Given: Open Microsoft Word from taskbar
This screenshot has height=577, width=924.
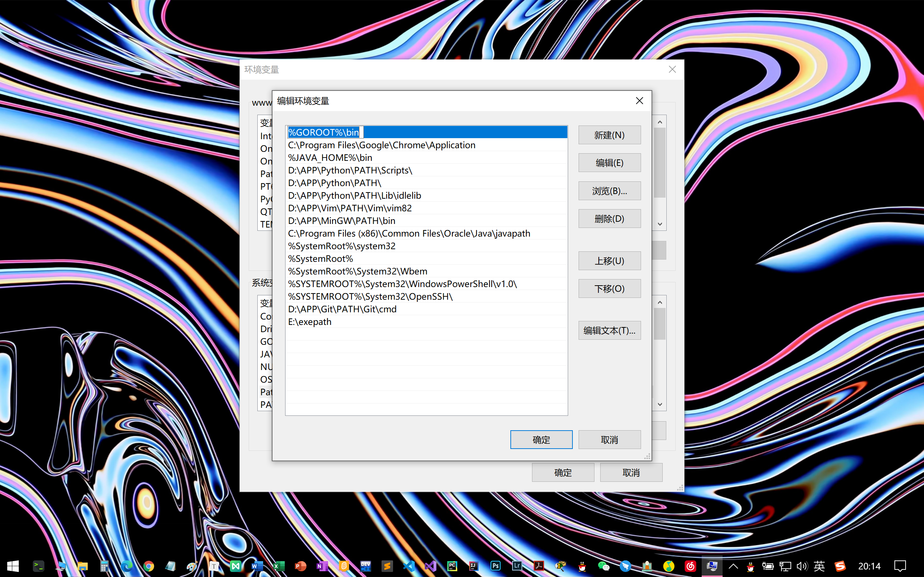Looking at the screenshot, I should pyautogui.click(x=257, y=566).
